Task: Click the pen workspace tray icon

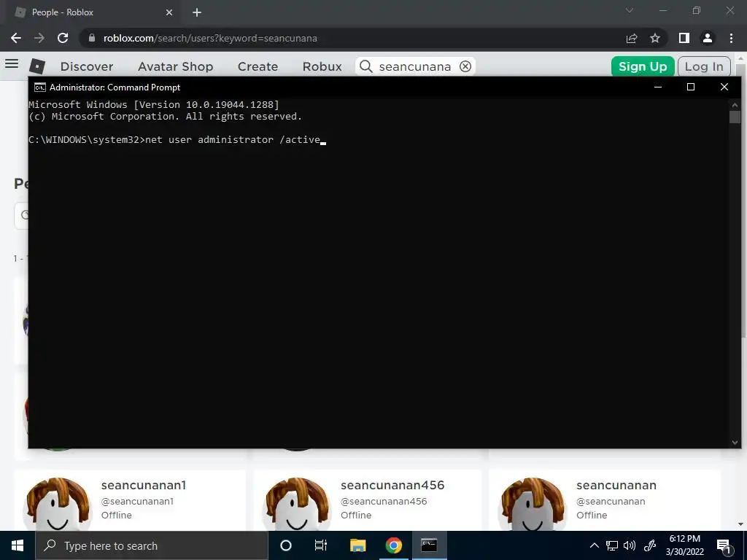Action: click(650, 545)
